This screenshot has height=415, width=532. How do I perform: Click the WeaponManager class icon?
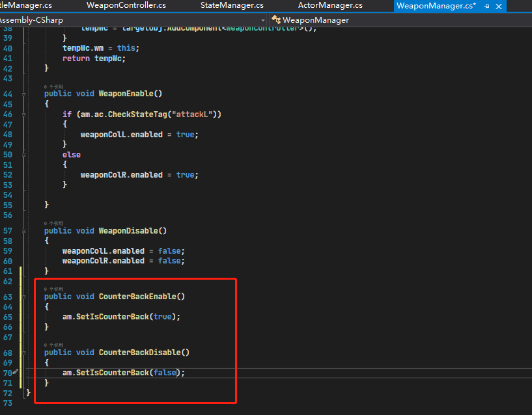pyautogui.click(x=276, y=20)
